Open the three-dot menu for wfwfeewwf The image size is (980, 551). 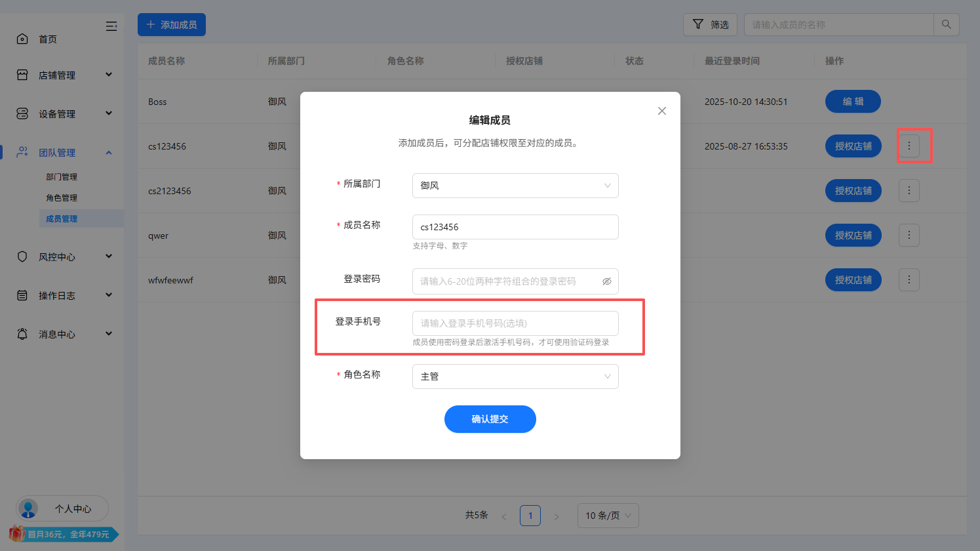click(909, 280)
